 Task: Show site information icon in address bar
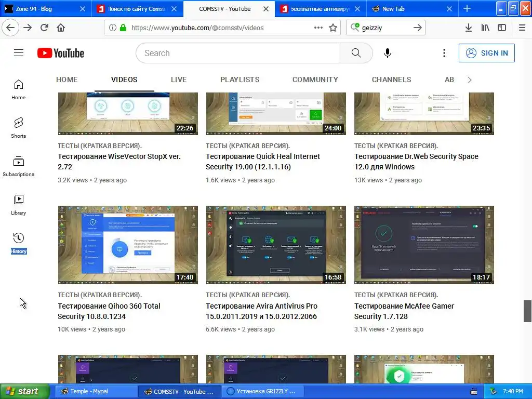pyautogui.click(x=113, y=28)
